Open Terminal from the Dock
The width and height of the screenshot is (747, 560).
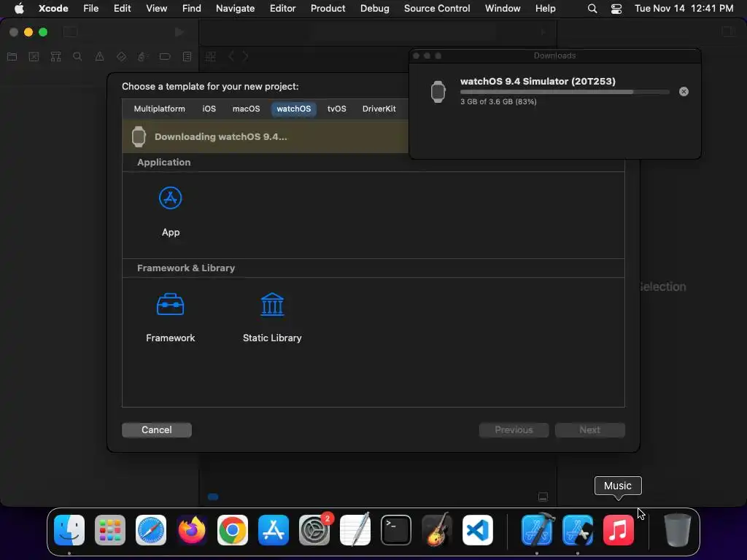tap(396, 530)
